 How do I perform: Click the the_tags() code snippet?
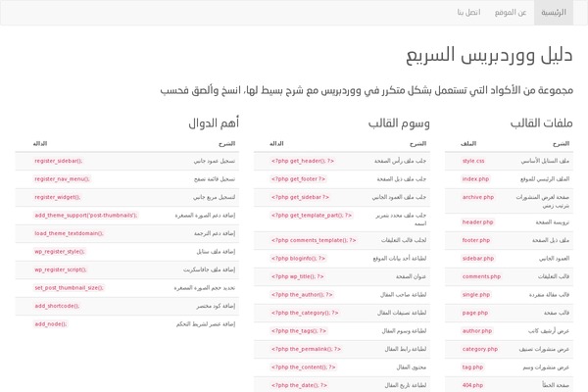299,331
